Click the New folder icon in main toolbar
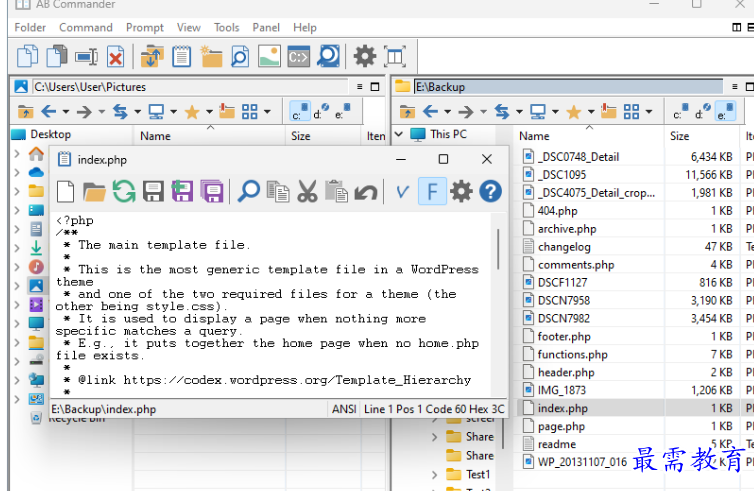The image size is (754, 491). click(211, 56)
